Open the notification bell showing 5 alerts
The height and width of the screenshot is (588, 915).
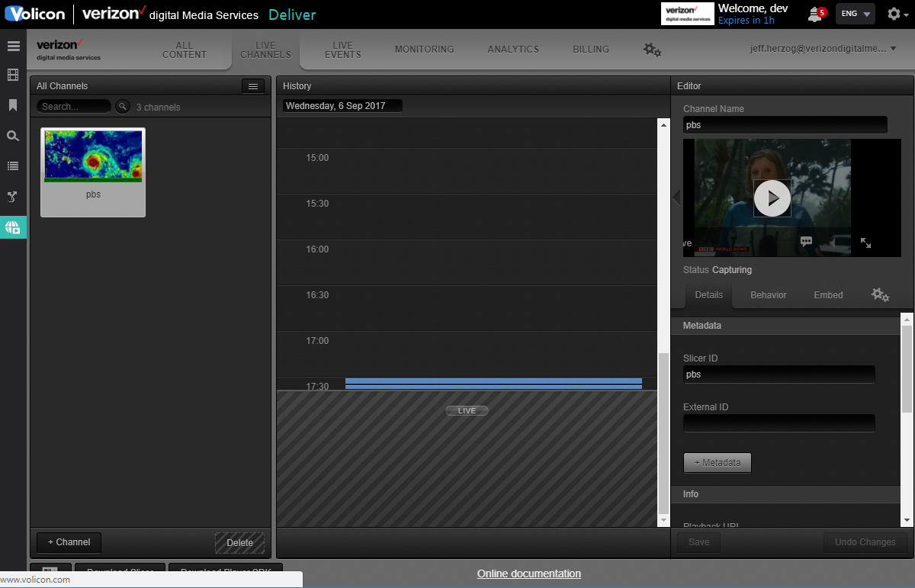815,14
